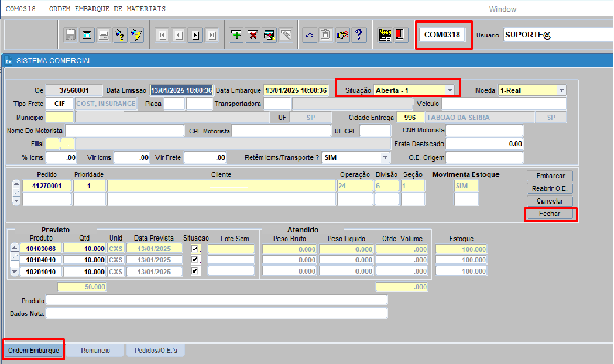
Task: Click the COM0318 form code box
Action: click(x=442, y=35)
